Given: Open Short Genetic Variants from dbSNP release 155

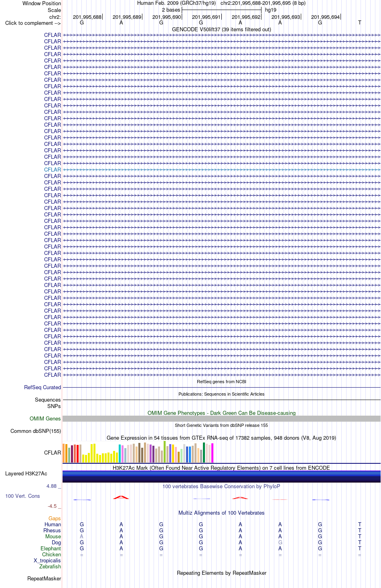Looking at the screenshot, I should coord(221,425).
